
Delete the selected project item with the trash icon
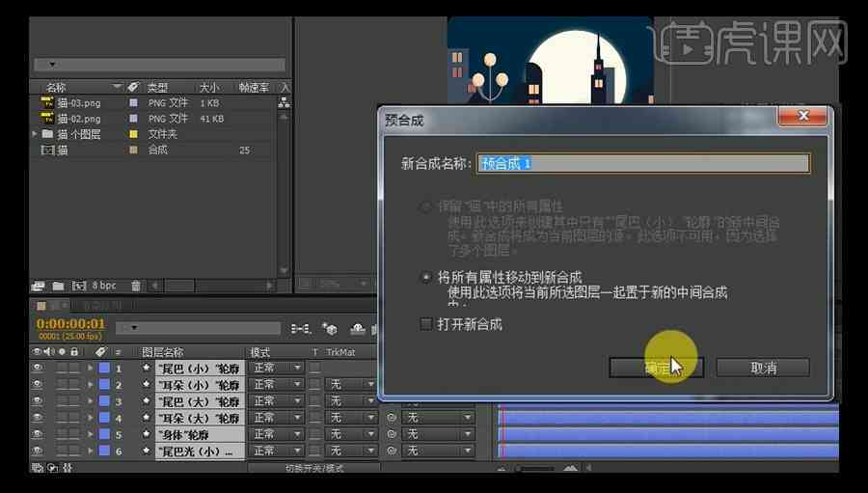pyautogui.click(x=136, y=286)
